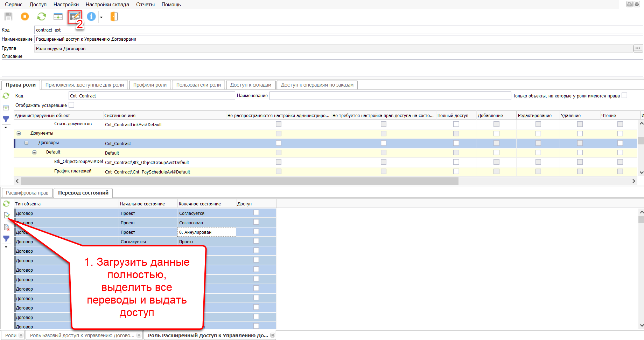Click the grant access icon beside transitions list

click(x=6, y=215)
